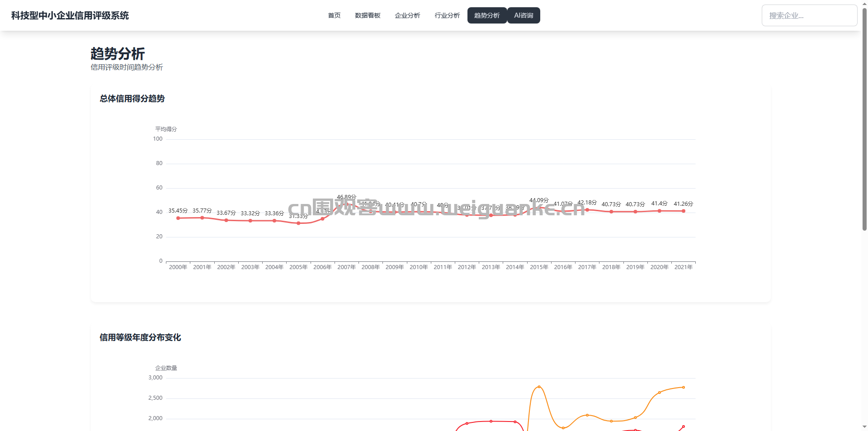Screen dimensions: 868x431
Task: Click the 2021年 data point at 41.26分
Action: click(x=683, y=211)
